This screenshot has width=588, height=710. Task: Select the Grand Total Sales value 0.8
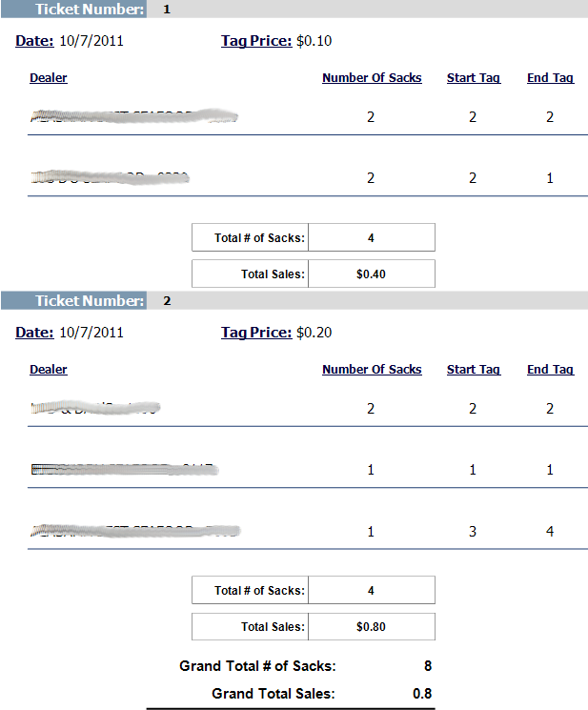(422, 694)
